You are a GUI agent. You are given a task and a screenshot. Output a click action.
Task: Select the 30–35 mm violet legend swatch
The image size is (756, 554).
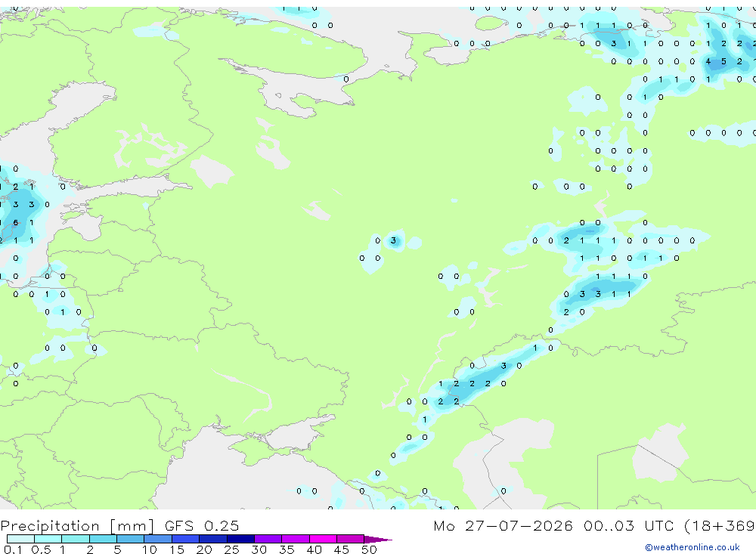click(268, 539)
